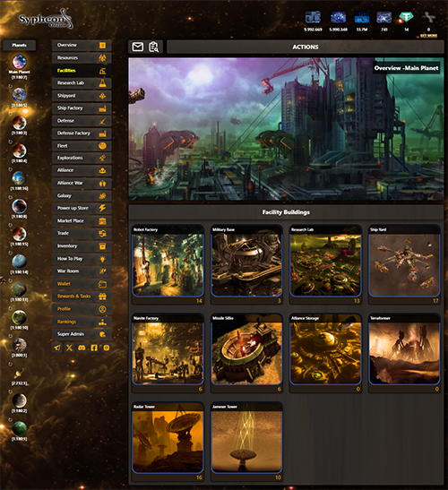
Task: Open the Alliance Storage building card
Action: [x=325, y=353]
